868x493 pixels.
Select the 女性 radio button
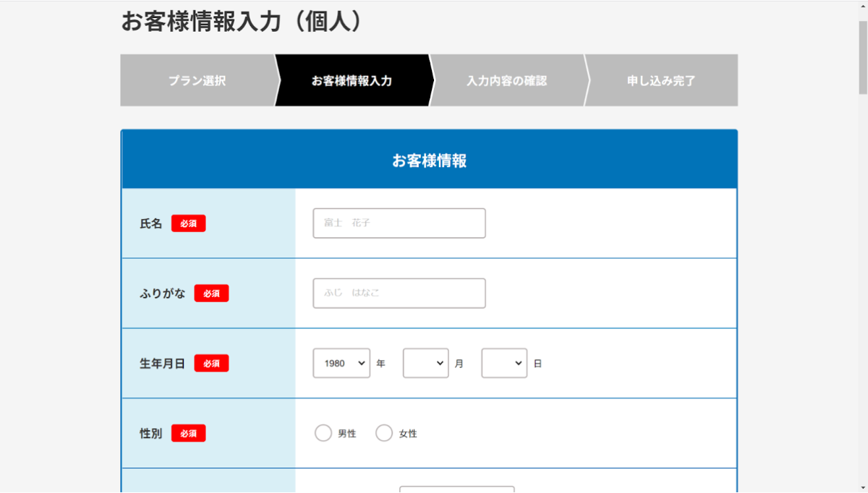[x=384, y=434]
